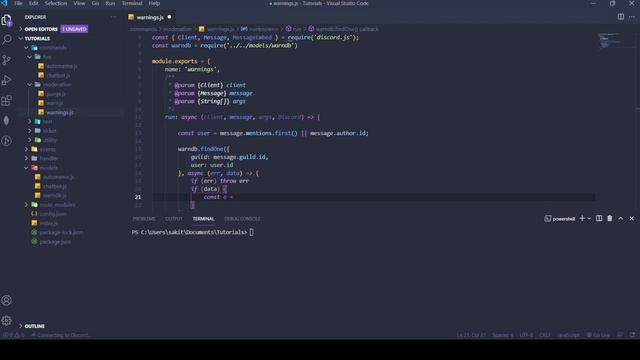Open the Help menu

154,3
